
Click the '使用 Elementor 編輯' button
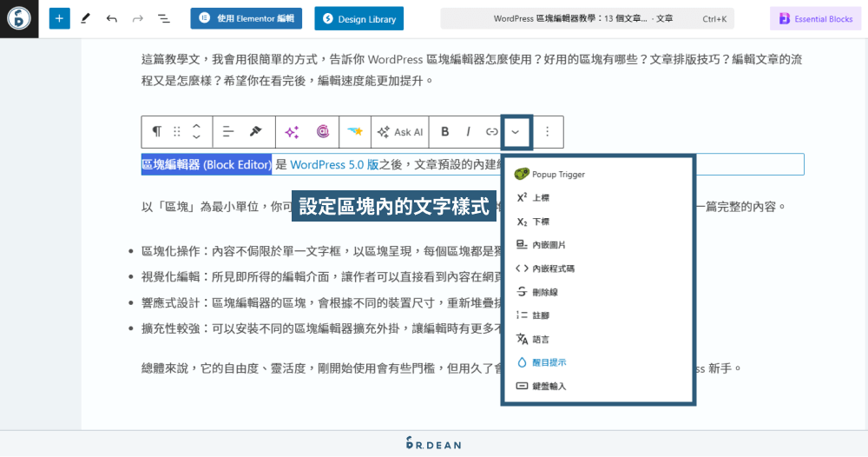click(247, 18)
